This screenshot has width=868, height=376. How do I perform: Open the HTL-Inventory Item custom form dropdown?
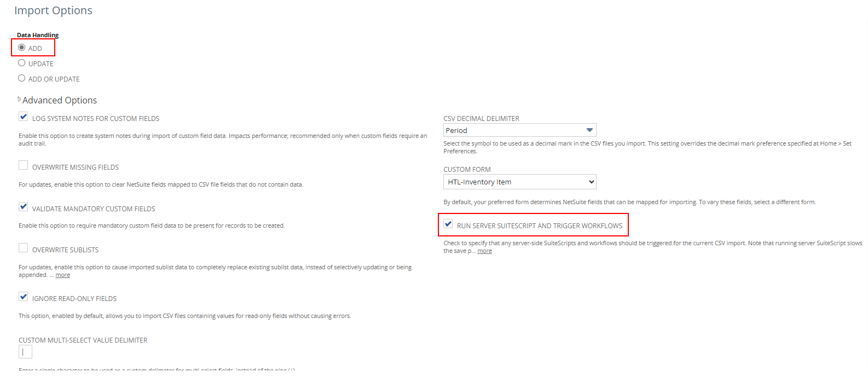[x=519, y=182]
